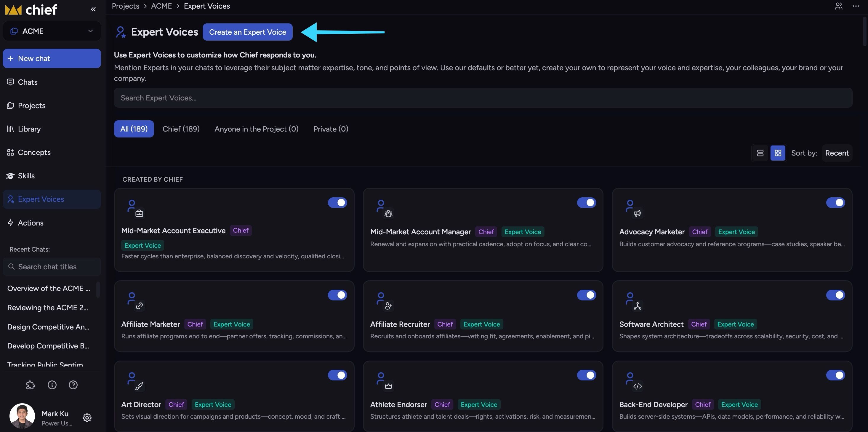
Task: Click the Affiliate Marketer link icon
Action: coord(139,306)
